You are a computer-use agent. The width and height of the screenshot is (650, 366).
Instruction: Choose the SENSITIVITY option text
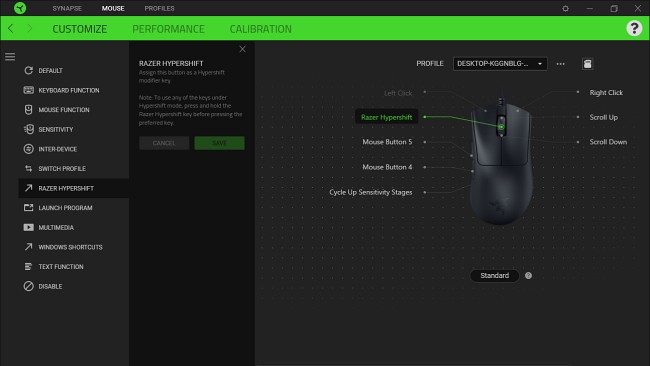[56, 129]
